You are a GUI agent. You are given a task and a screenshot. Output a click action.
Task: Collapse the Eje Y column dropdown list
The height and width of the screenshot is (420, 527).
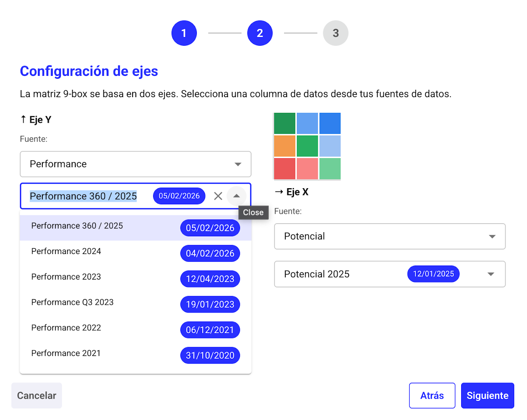coord(236,196)
